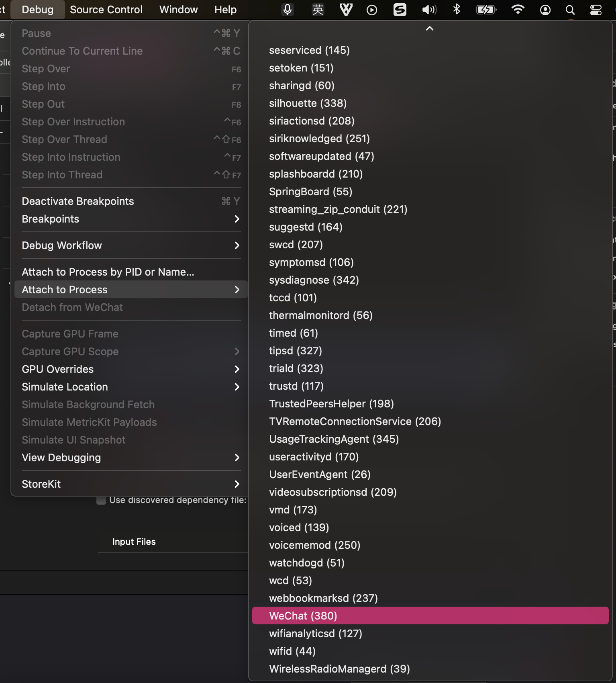This screenshot has width=616, height=683.
Task: Click the user account icon in menu bar
Action: click(x=545, y=10)
